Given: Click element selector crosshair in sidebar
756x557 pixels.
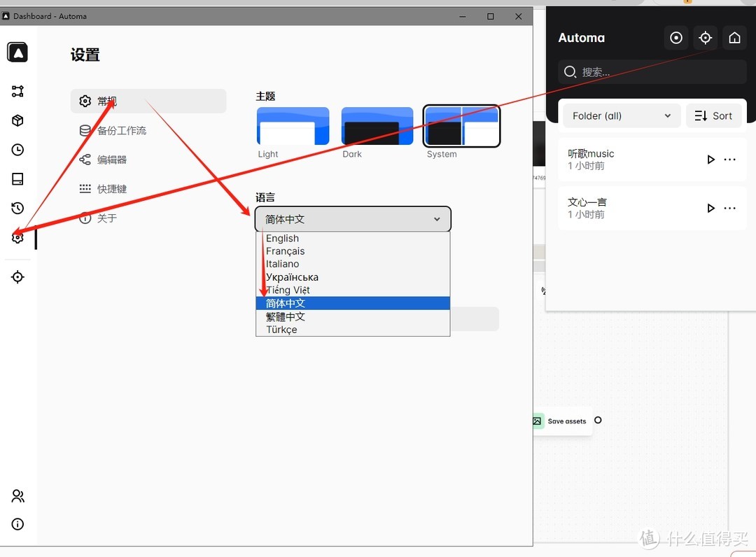Looking at the screenshot, I should pyautogui.click(x=17, y=277).
